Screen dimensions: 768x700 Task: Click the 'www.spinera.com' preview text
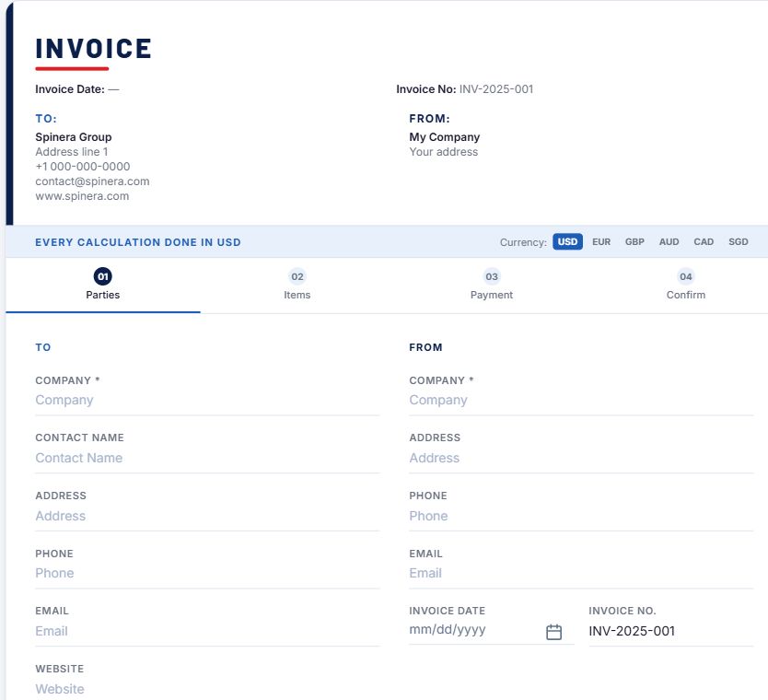pyautogui.click(x=82, y=196)
